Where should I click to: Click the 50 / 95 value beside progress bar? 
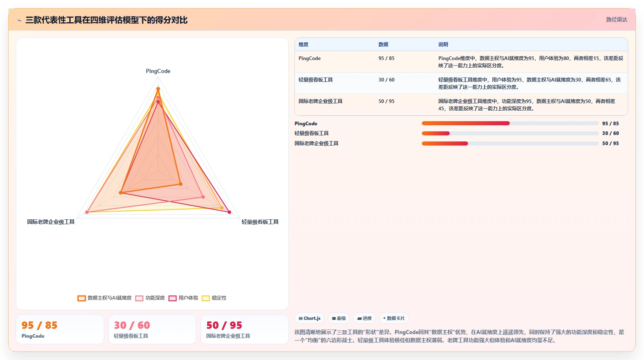[x=610, y=144]
